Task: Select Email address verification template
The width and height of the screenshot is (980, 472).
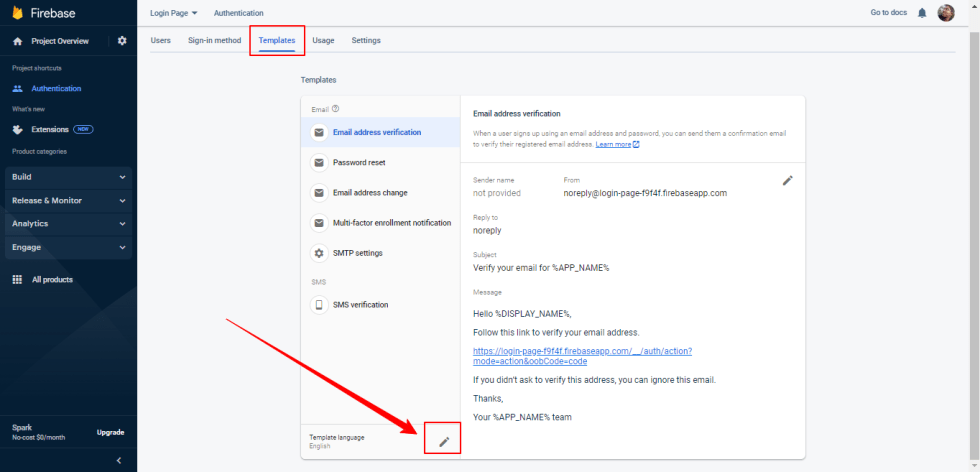Action: [380, 133]
